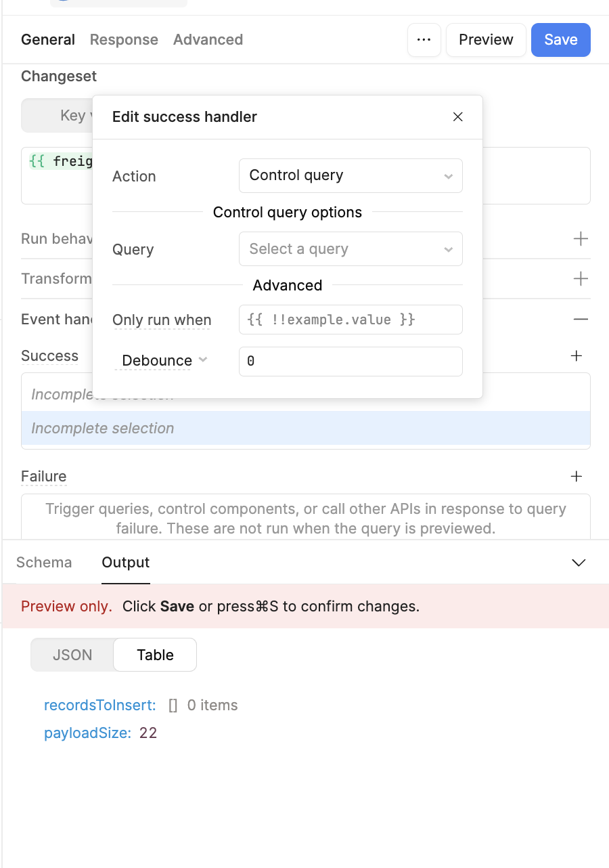Expand the Run behavior section plus icon
The height and width of the screenshot is (868, 609).
pyautogui.click(x=581, y=239)
